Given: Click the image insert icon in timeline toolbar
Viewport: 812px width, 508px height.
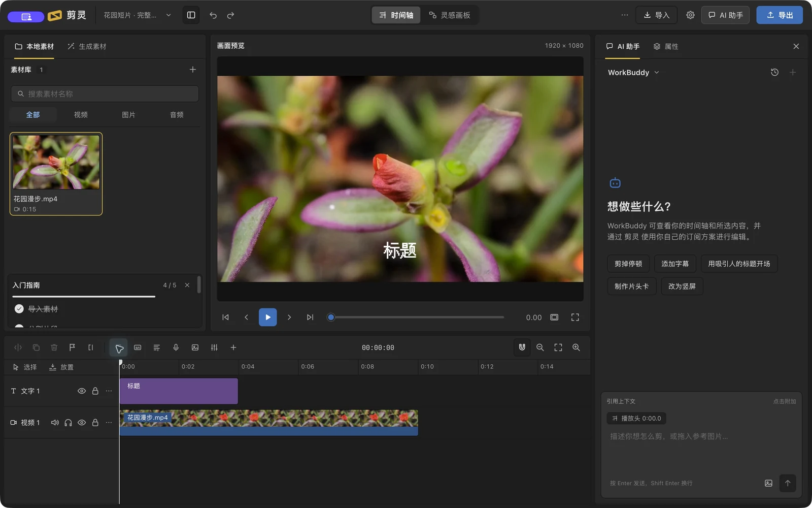Looking at the screenshot, I should [195, 347].
